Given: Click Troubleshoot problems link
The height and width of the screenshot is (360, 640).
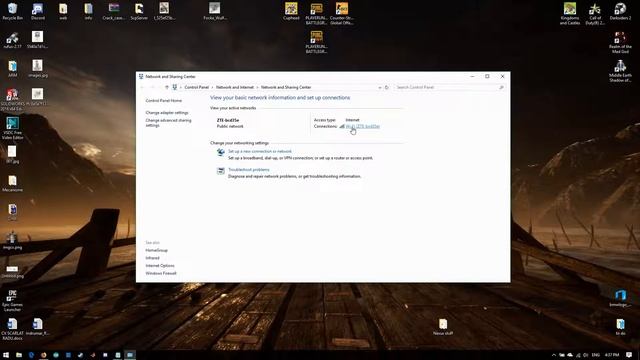Looking at the screenshot, I should (x=249, y=170).
